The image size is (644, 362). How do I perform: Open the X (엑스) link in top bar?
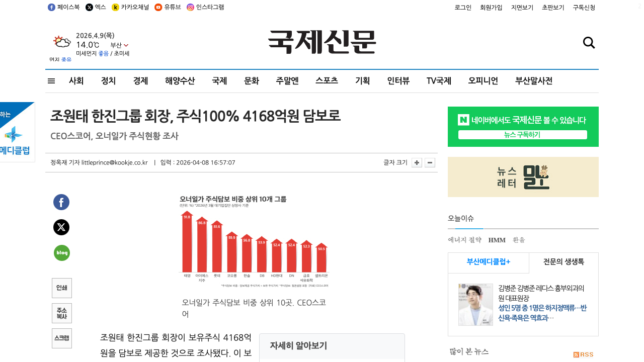click(x=96, y=7)
